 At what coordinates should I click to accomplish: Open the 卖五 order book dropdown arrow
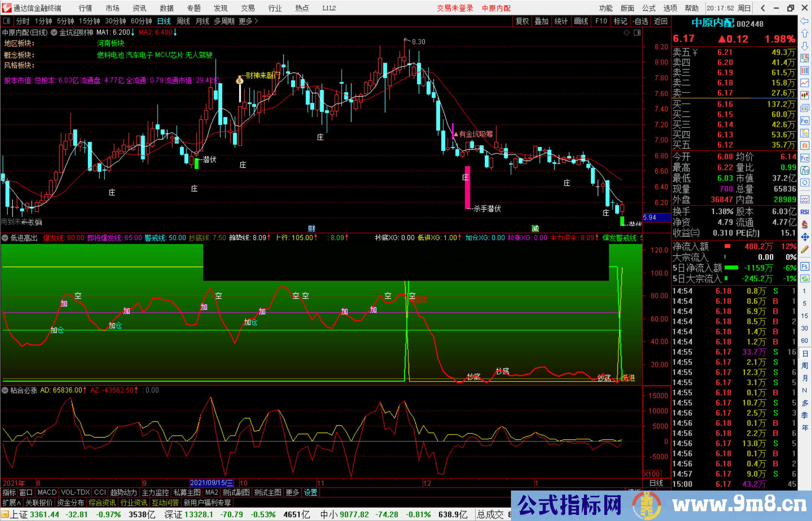coord(695,53)
